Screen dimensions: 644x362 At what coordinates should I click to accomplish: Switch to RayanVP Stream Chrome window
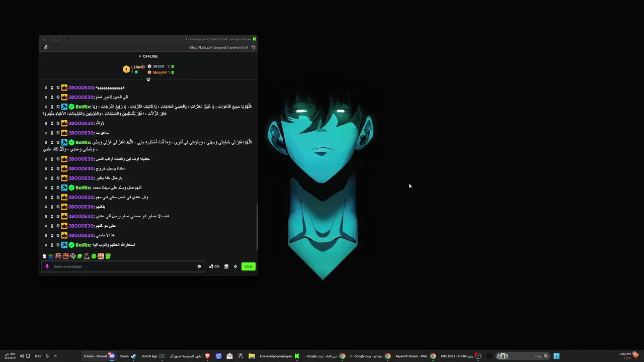416,356
